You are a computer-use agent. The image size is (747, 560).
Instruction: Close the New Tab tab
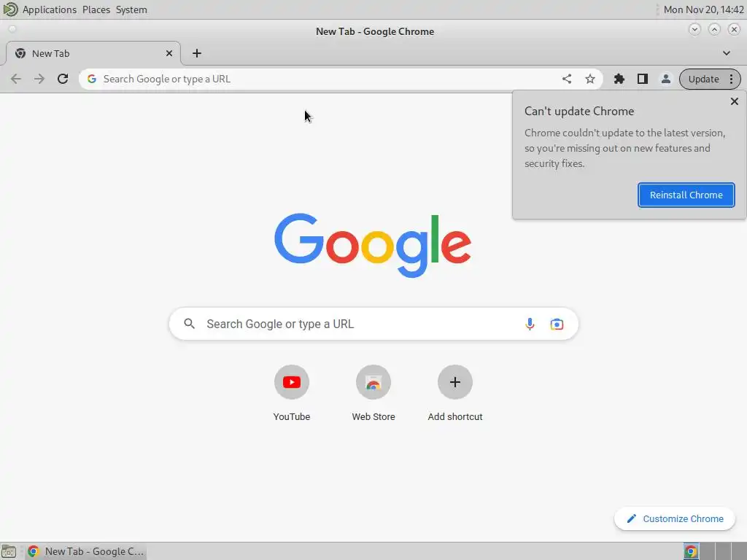[x=169, y=53]
